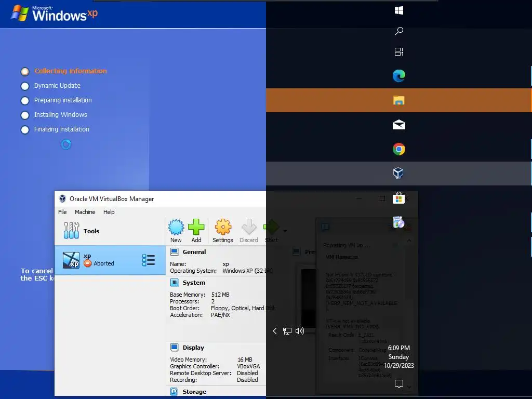532x399 pixels.
Task: Click the Remote Desktop Server "Disabled" value
Action: [247, 374]
